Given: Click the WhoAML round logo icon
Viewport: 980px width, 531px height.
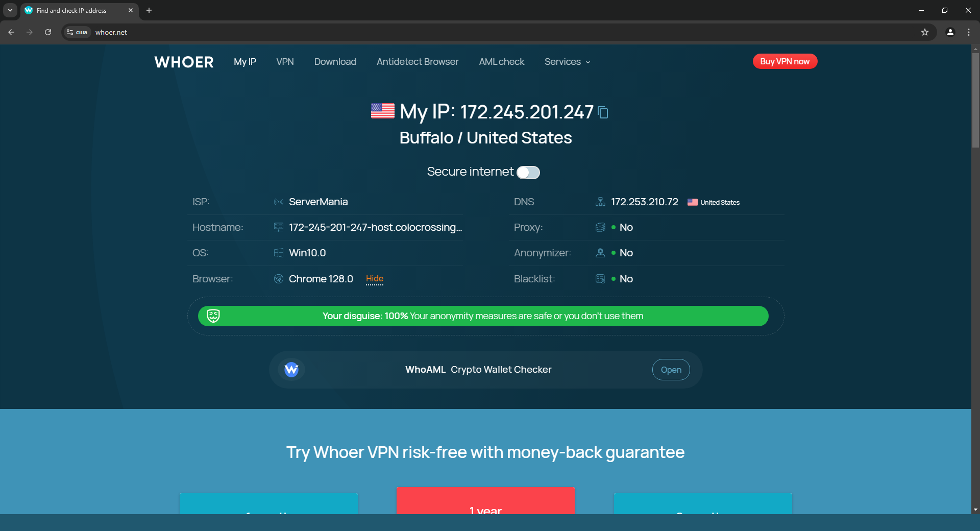Looking at the screenshot, I should click(291, 370).
